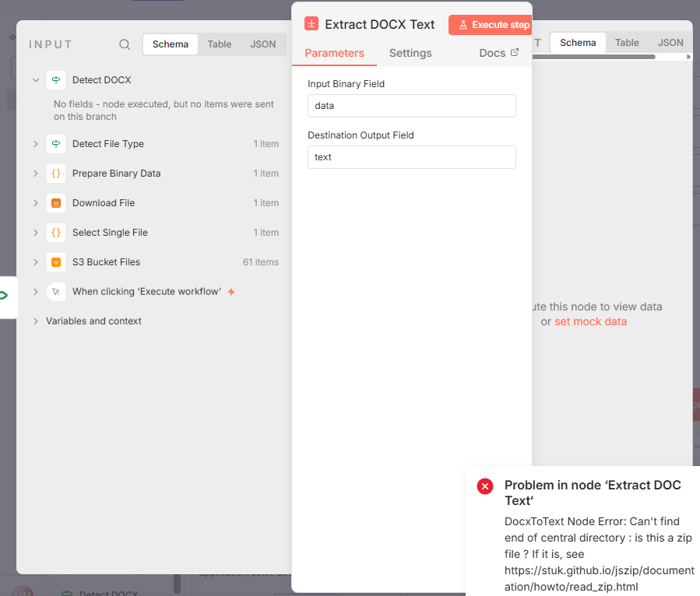Viewport: 700px width, 596px height.
Task: Click the input panel search icon
Action: click(125, 44)
